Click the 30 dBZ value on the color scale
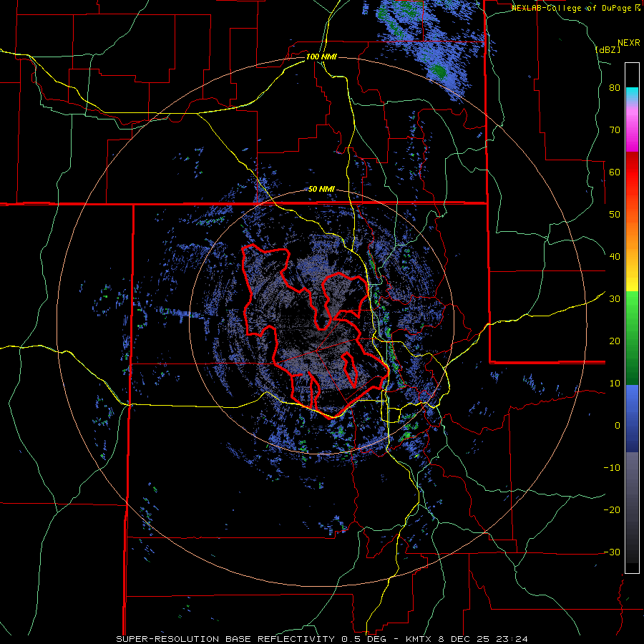The image size is (644, 644). point(615,298)
